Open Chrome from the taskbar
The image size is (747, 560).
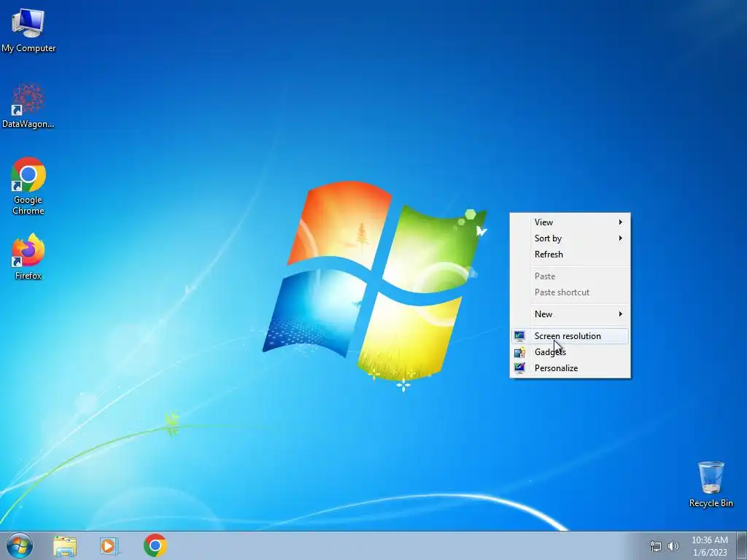coord(155,545)
